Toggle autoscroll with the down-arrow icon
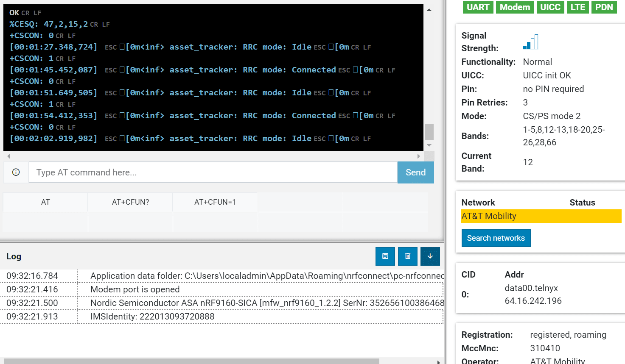Screen dimensions: 625x364 coord(430,256)
